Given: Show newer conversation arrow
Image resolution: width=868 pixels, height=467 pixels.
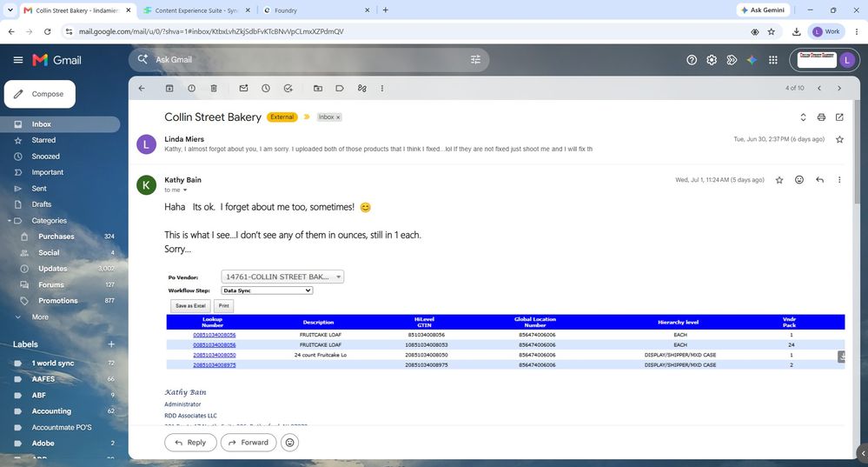Looking at the screenshot, I should point(819,88).
